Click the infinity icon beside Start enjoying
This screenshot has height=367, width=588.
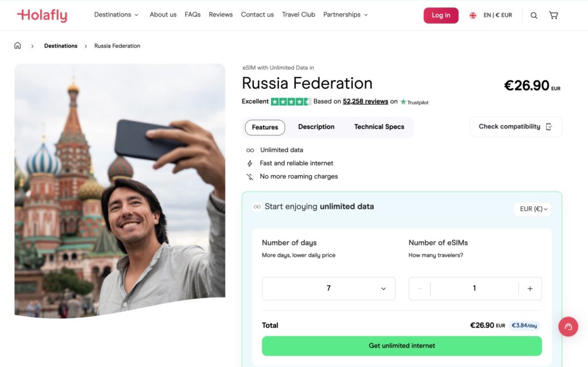coord(257,207)
